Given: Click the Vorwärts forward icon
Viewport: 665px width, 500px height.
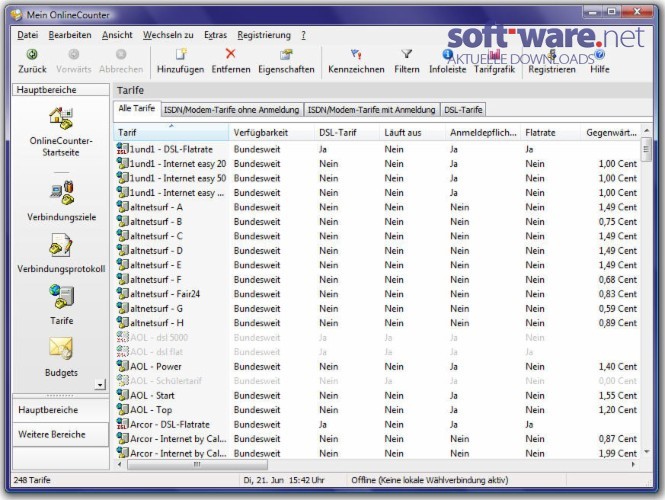Looking at the screenshot, I should 73,54.
